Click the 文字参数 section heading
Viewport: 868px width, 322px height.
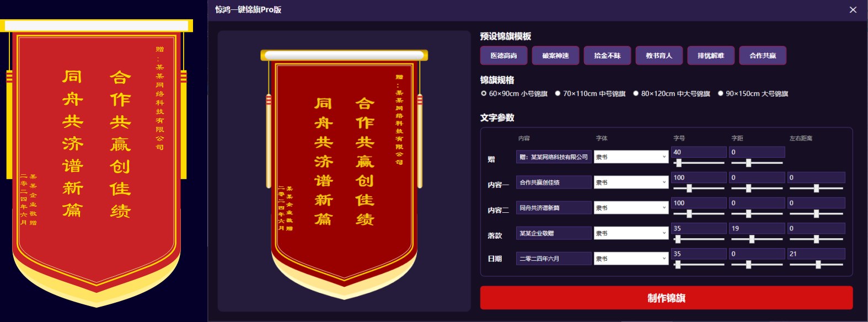click(x=497, y=117)
